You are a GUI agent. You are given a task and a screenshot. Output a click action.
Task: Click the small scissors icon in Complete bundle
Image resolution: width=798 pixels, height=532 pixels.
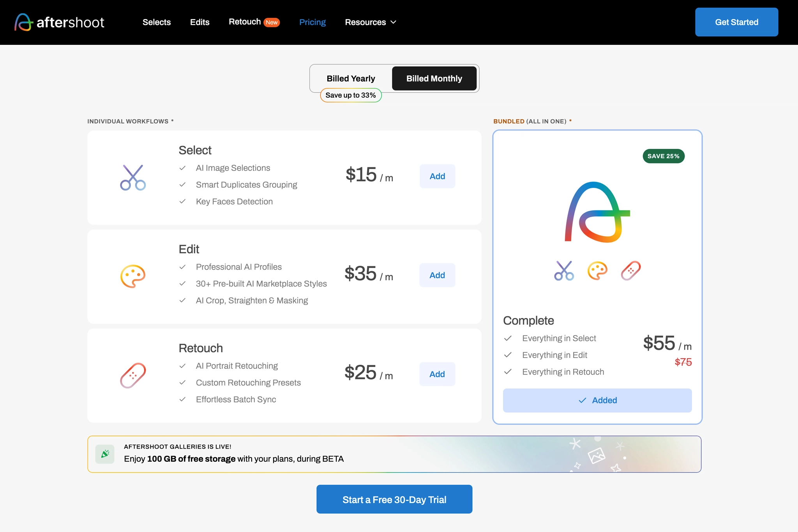tap(564, 270)
